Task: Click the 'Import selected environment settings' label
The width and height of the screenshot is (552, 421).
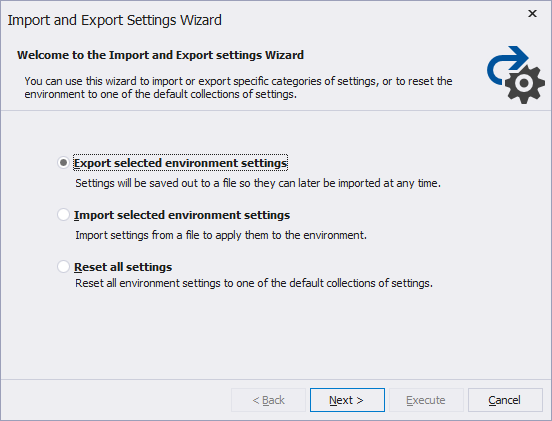Action: pyautogui.click(x=182, y=215)
